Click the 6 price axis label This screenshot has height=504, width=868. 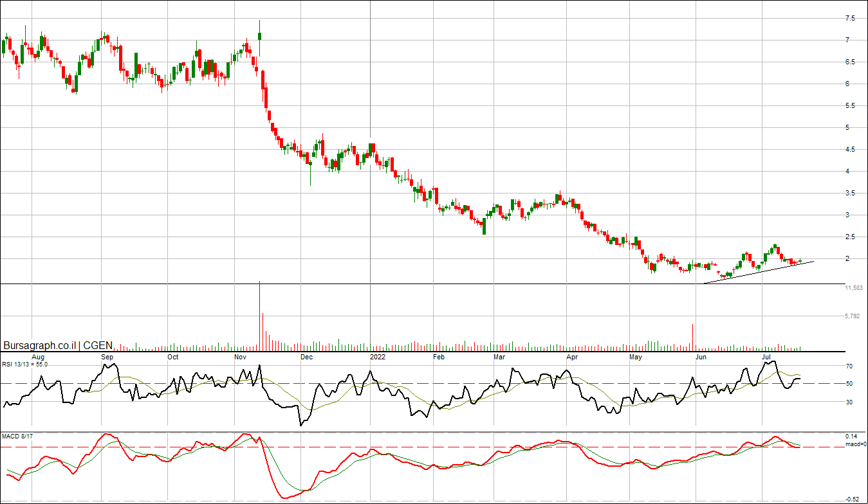[x=847, y=84]
